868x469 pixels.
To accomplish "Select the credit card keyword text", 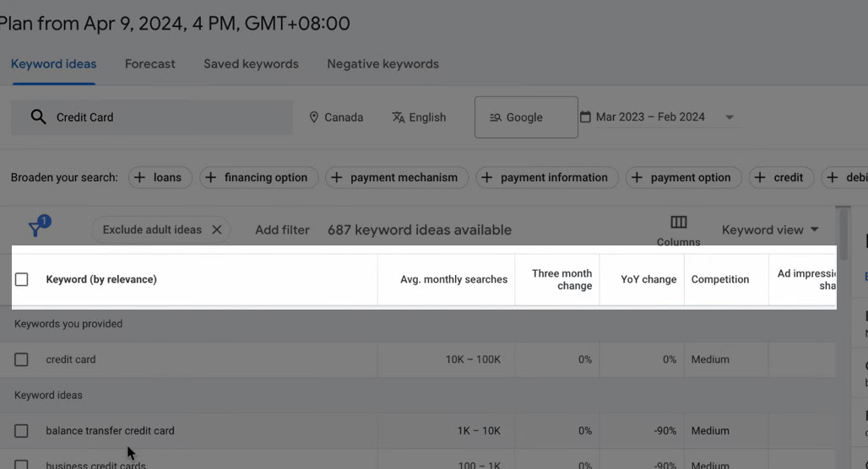I will pos(71,359).
